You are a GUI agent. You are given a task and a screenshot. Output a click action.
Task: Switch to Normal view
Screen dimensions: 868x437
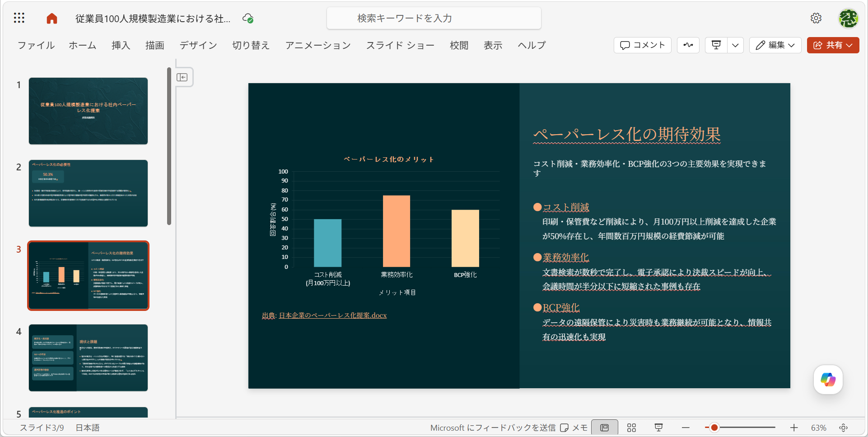(604, 428)
